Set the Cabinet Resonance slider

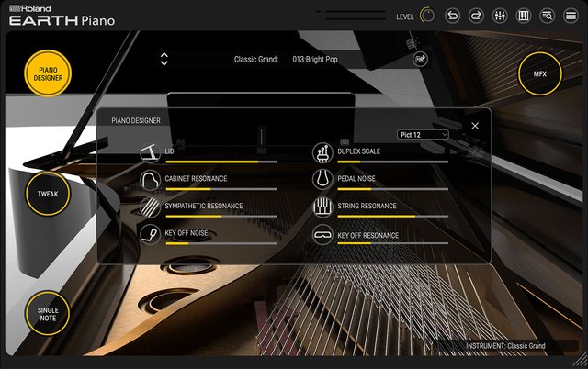click(221, 189)
